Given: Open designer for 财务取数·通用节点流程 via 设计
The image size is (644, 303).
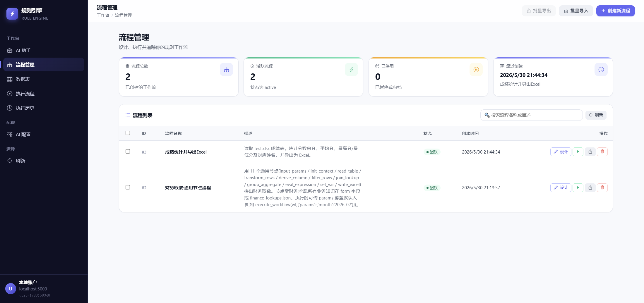Looking at the screenshot, I should point(561,187).
